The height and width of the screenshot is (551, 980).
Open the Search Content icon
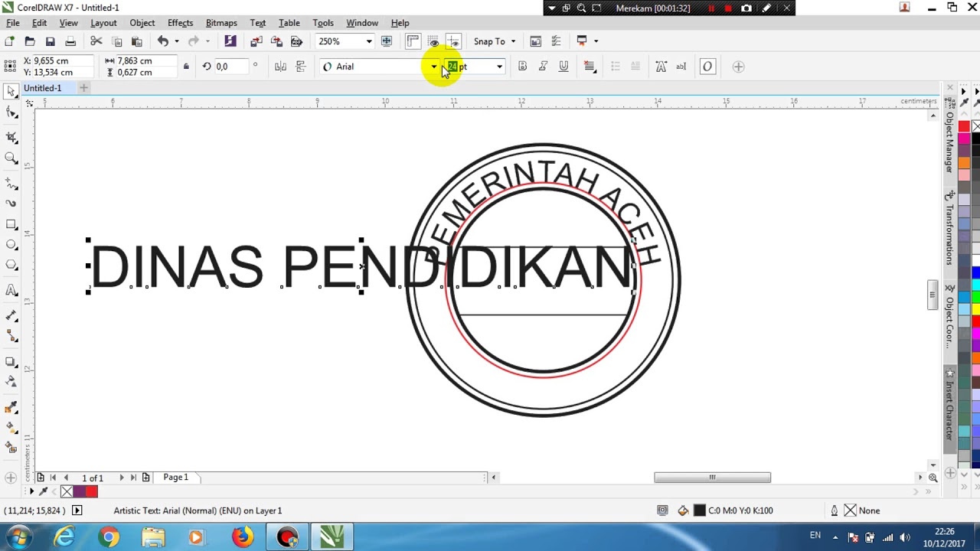pos(230,41)
